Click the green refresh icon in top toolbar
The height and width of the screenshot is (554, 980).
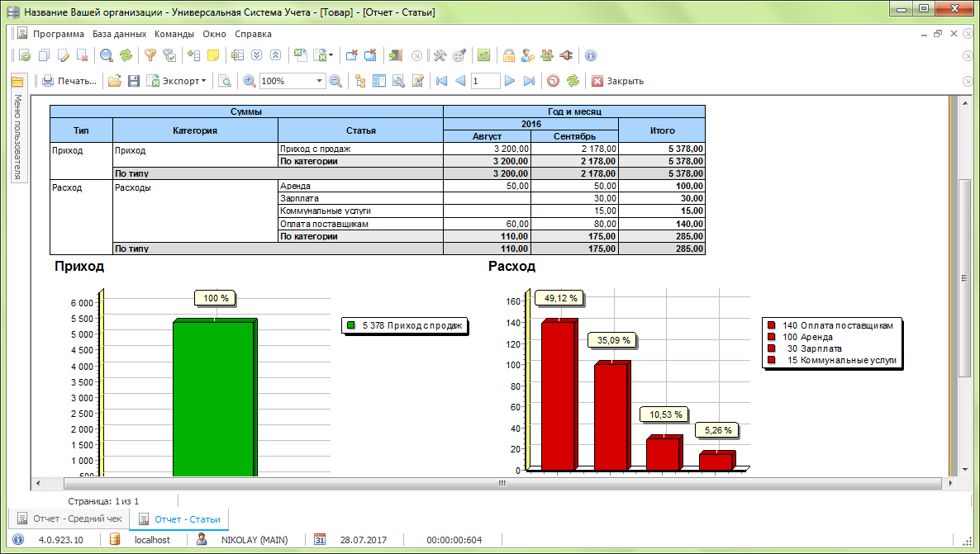click(x=126, y=55)
